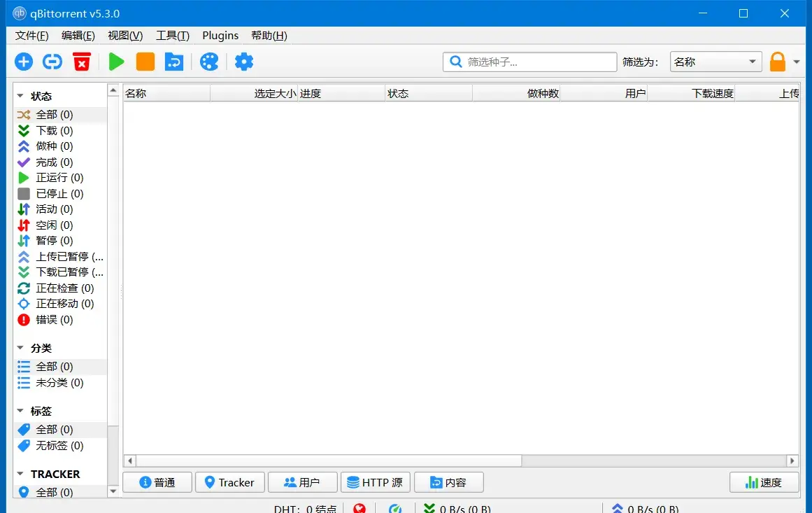This screenshot has width=812, height=513.
Task: Select the 暂停 (0) status filter
Action: [x=61, y=241]
